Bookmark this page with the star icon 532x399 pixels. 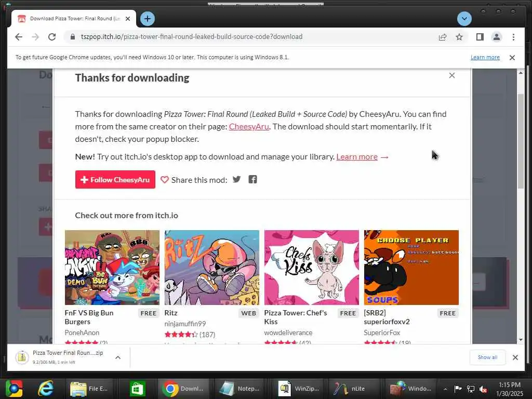[x=459, y=37]
